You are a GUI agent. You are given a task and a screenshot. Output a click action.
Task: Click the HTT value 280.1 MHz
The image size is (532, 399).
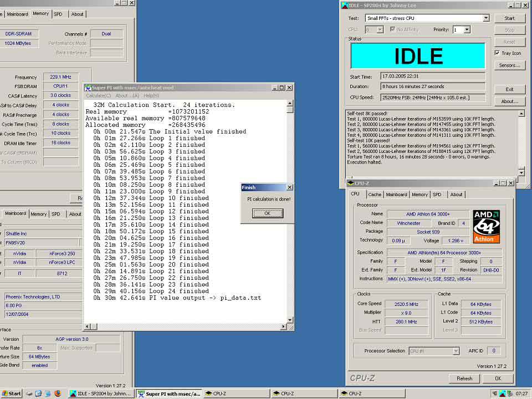click(x=406, y=321)
